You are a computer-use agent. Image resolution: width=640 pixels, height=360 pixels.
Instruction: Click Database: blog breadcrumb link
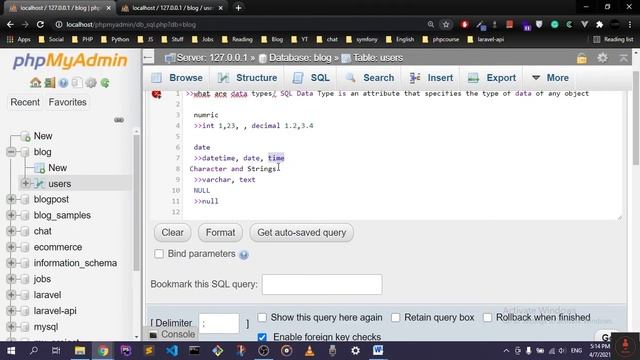pyautogui.click(x=300, y=58)
